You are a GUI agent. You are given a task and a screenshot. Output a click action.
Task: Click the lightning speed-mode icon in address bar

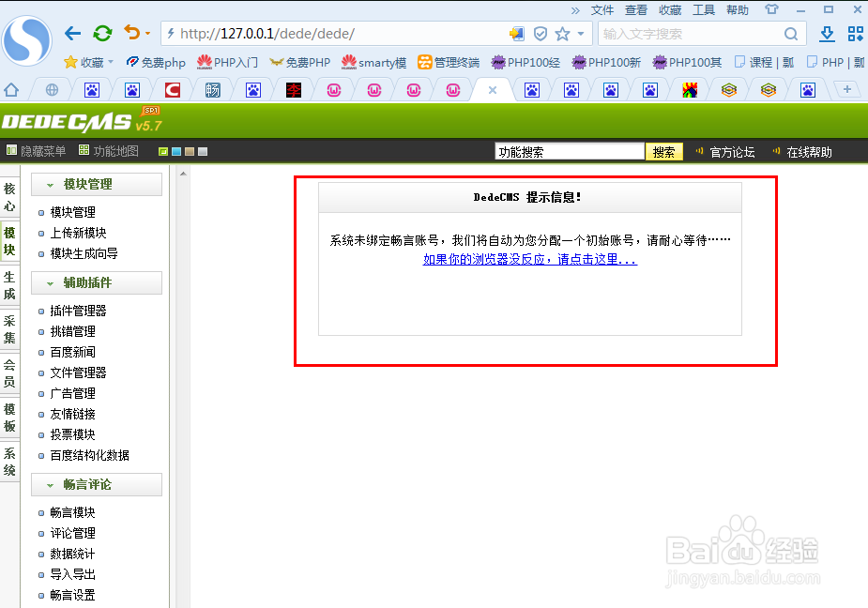[x=171, y=34]
